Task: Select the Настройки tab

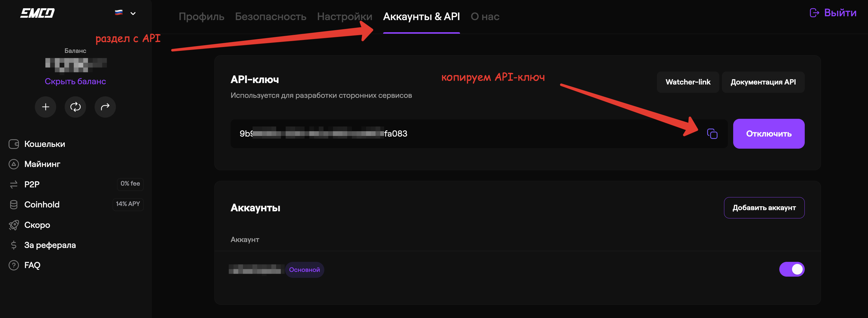Action: coord(344,17)
